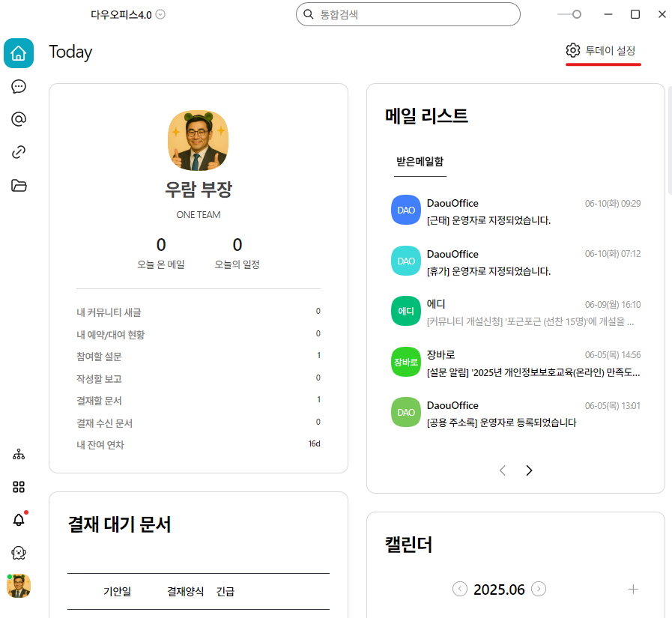The image size is (672, 618).
Task: Go to next month in 캘린더
Action: (x=539, y=590)
